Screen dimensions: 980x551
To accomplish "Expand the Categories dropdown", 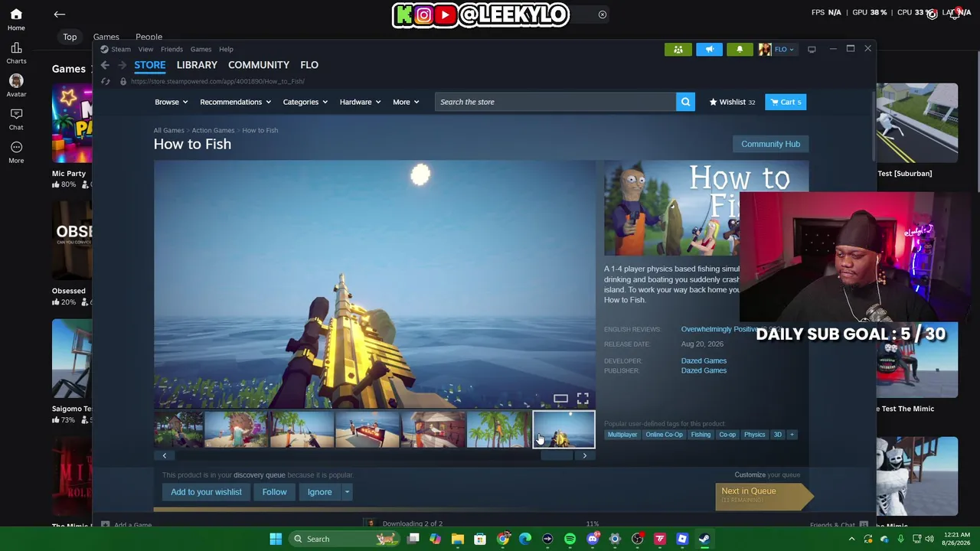I will click(x=305, y=102).
